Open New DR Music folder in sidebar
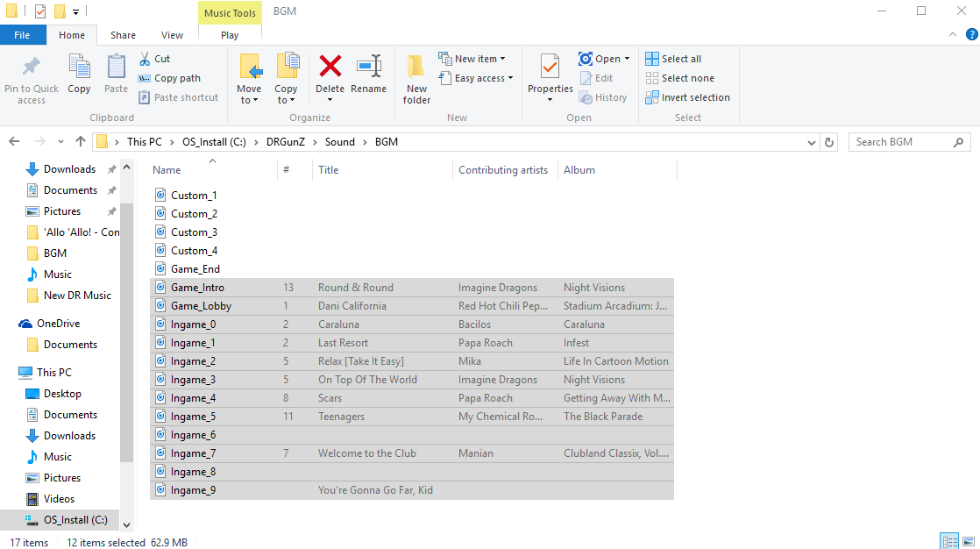This screenshot has height=549, width=980. click(77, 296)
